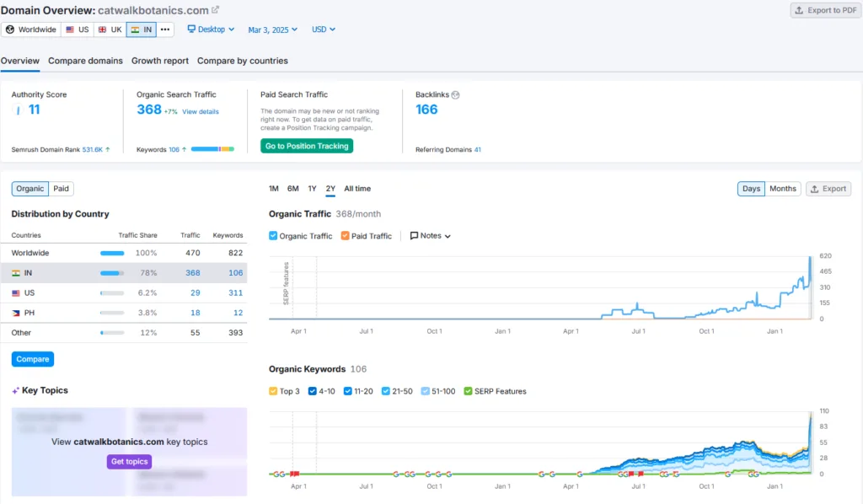This screenshot has height=504, width=863.
Task: Switch to Compare by countries tab
Action: point(243,61)
